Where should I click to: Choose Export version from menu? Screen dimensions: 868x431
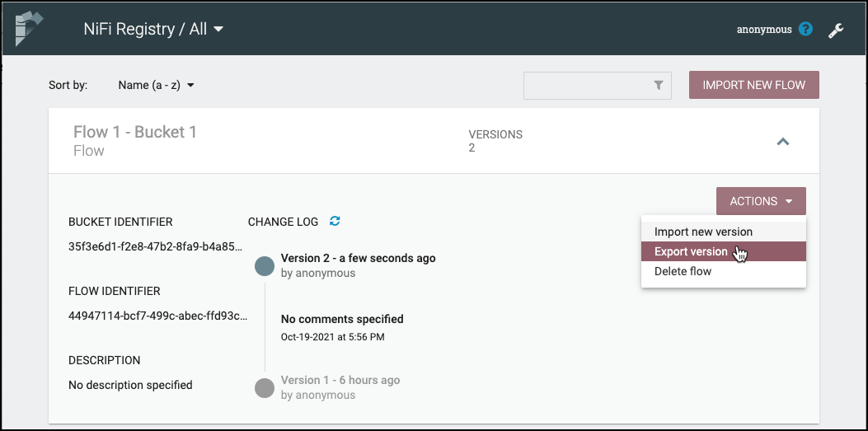click(691, 251)
